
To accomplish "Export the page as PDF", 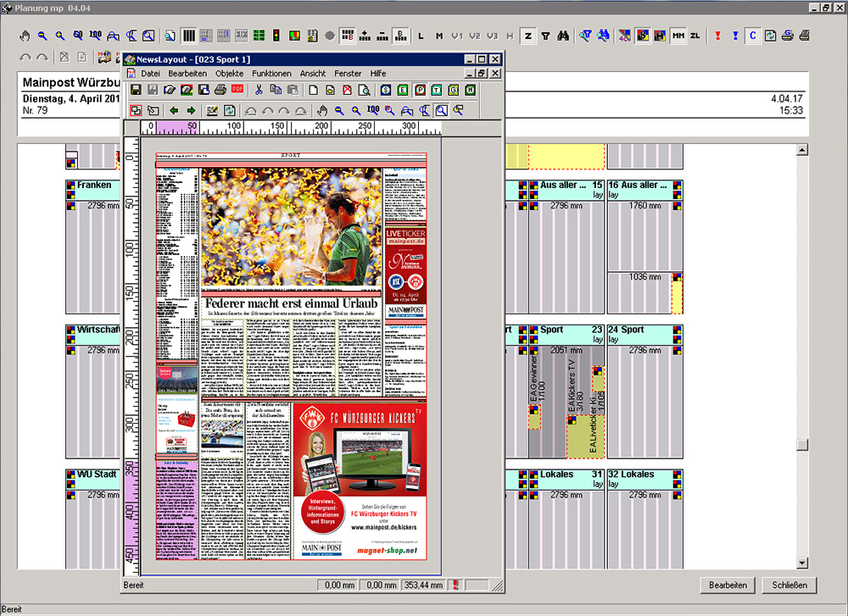I will point(237,90).
